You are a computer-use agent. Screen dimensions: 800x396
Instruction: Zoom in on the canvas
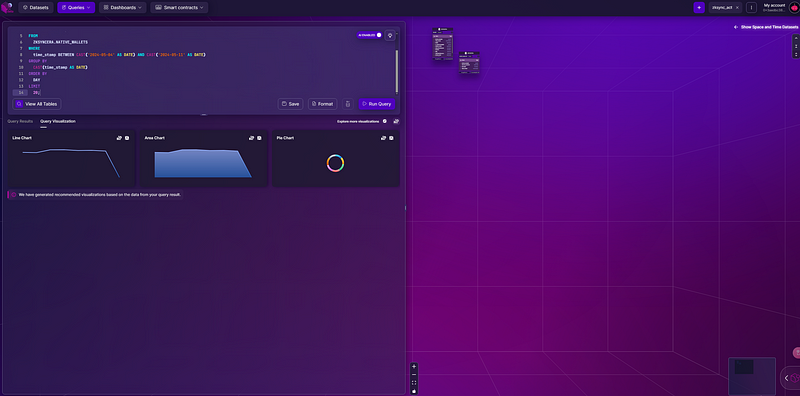click(x=414, y=366)
